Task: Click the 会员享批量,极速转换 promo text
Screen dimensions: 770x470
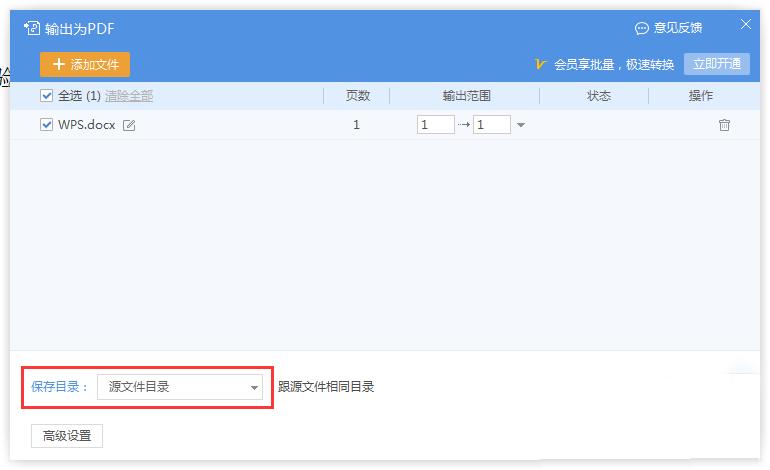Action: (x=614, y=64)
